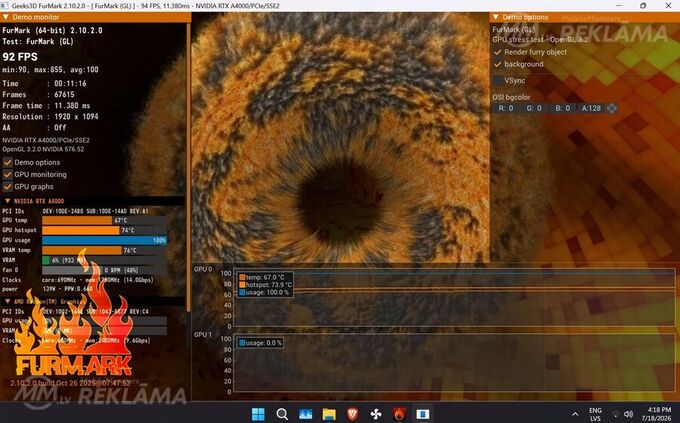Collapse the Demo options panel triangle
The height and width of the screenshot is (423, 680).
click(x=496, y=17)
